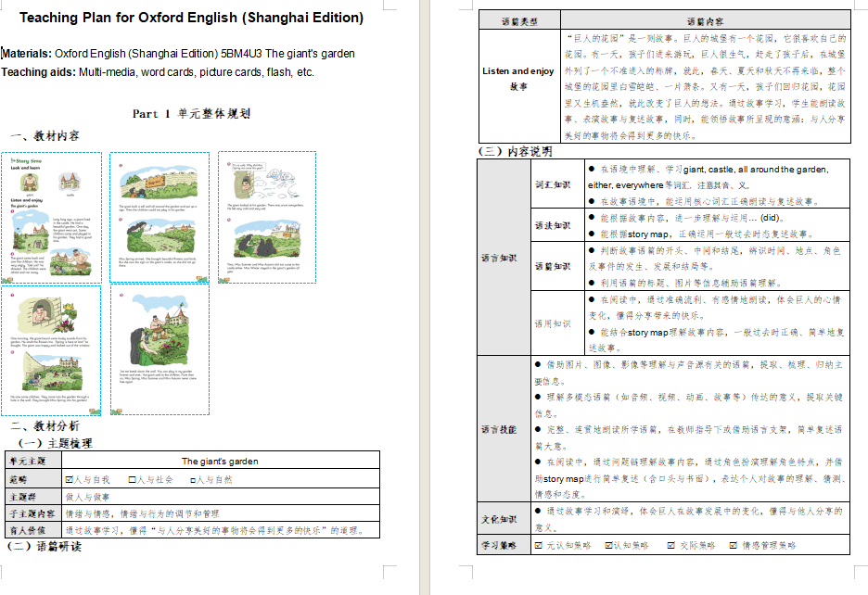Click 'The giant's garden' table cell
This screenshot has width=868, height=595.
coord(221,461)
